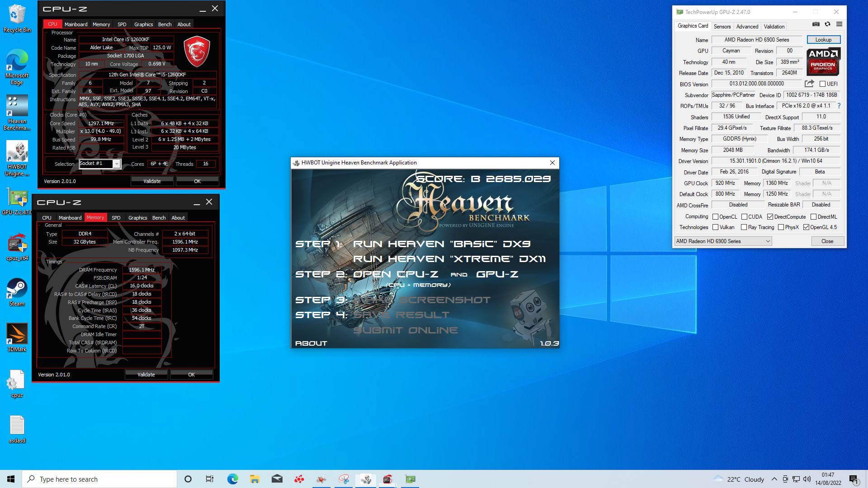Open Task View on taskbar
Image resolution: width=868 pixels, height=488 pixels.
[x=210, y=479]
